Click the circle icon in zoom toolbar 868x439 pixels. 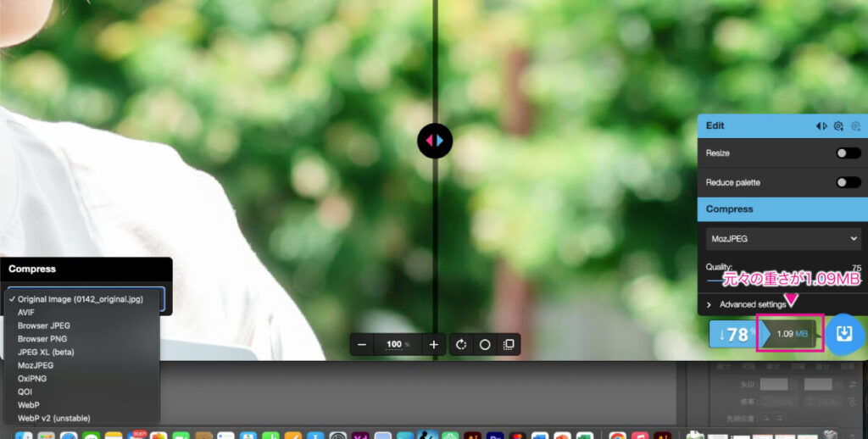coord(485,344)
